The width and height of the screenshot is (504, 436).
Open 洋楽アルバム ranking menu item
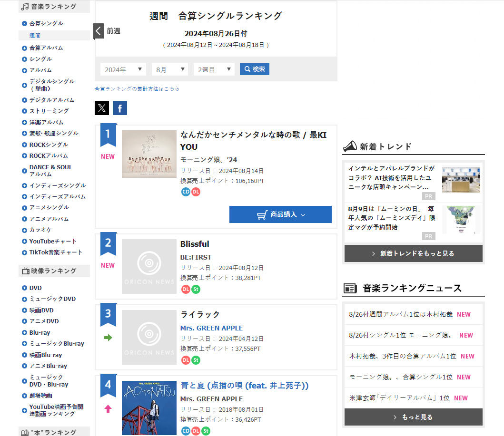46,122
